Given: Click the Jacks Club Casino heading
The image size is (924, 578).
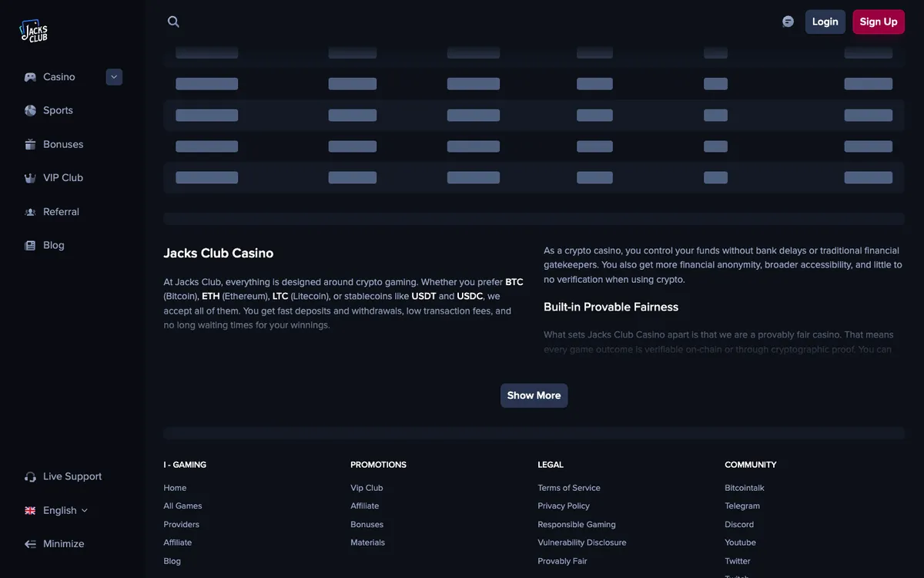Looking at the screenshot, I should 219,253.
